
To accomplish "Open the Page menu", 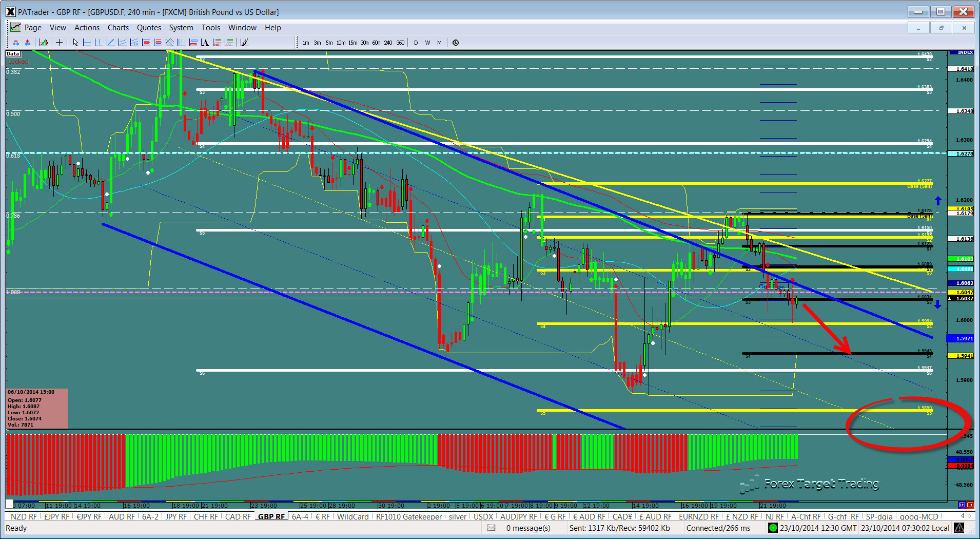I will (33, 28).
